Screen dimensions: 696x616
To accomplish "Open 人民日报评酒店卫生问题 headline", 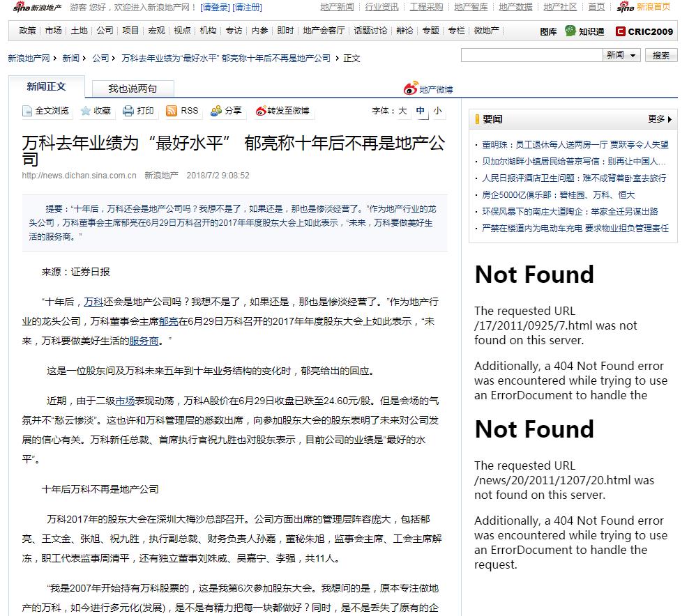I will point(574,178).
